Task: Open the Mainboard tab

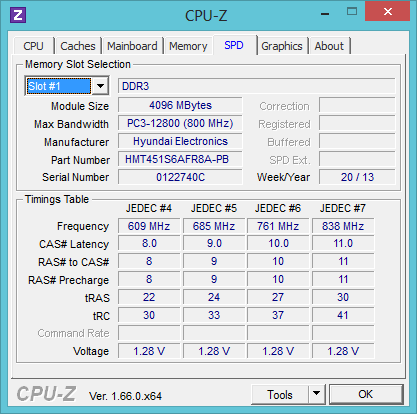Action: click(x=132, y=46)
